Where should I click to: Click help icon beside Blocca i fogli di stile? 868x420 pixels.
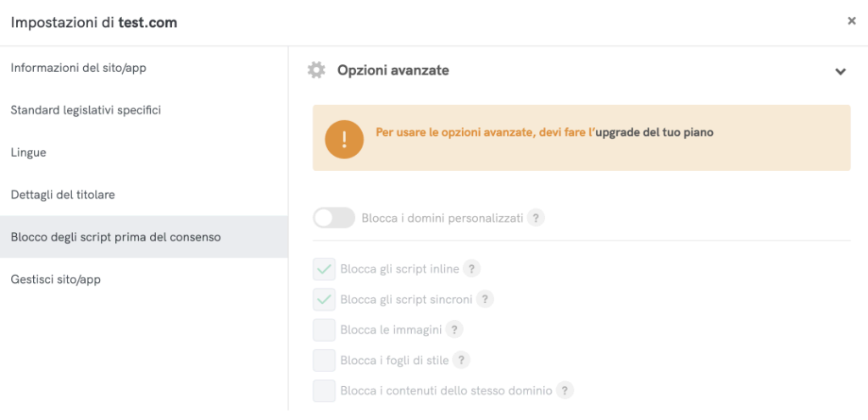pos(461,360)
